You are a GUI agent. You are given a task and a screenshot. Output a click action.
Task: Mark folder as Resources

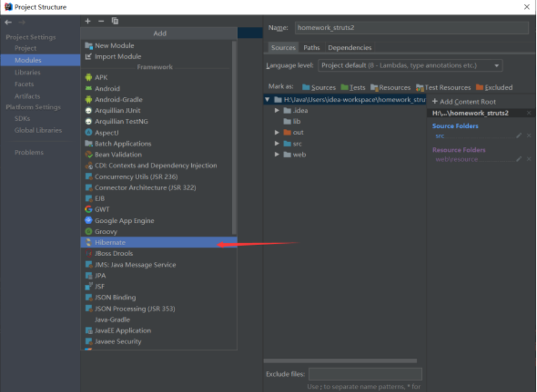(x=391, y=87)
